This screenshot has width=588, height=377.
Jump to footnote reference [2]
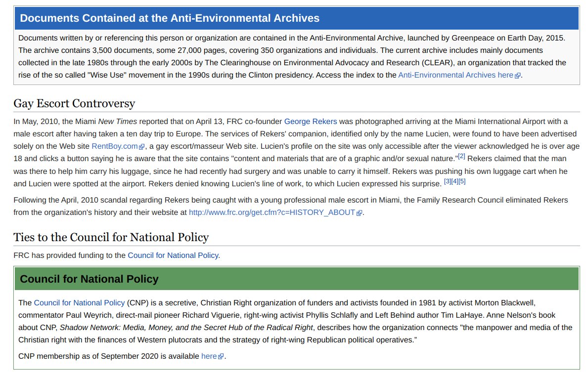461,156
